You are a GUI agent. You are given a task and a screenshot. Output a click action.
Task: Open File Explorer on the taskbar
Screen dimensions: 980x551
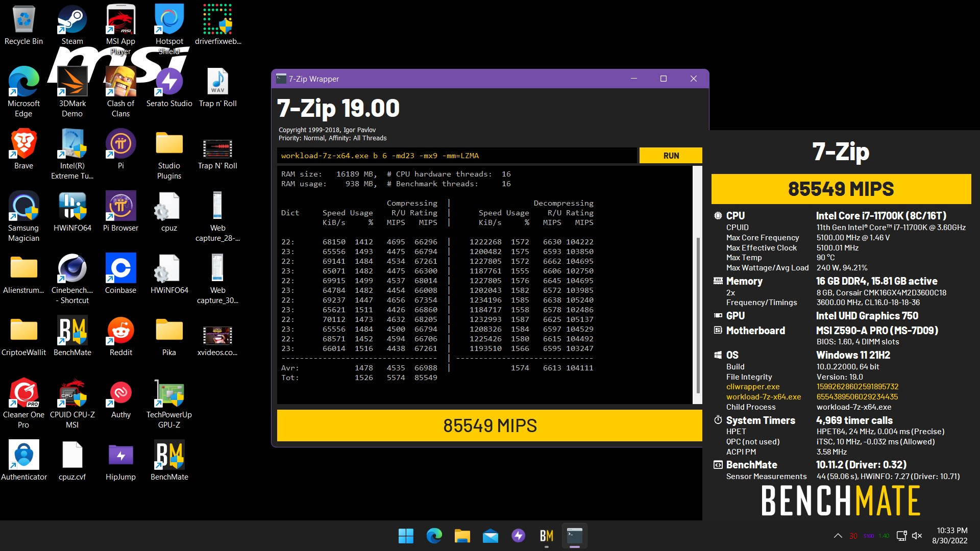462,536
